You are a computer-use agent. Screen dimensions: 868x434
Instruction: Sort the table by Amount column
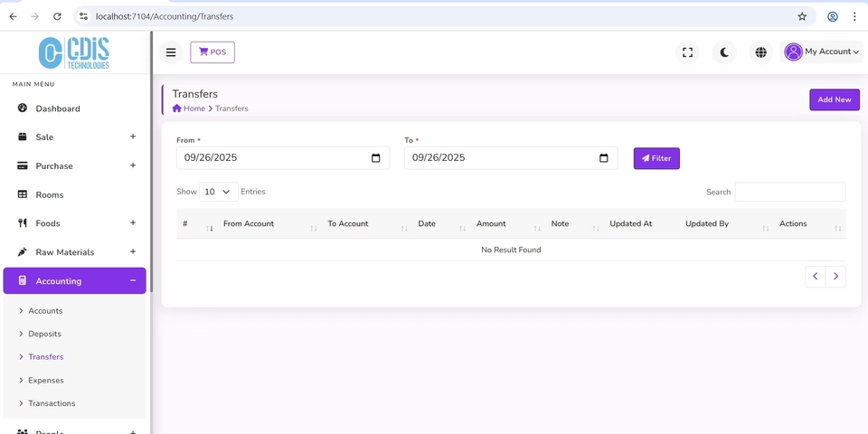[492, 224]
